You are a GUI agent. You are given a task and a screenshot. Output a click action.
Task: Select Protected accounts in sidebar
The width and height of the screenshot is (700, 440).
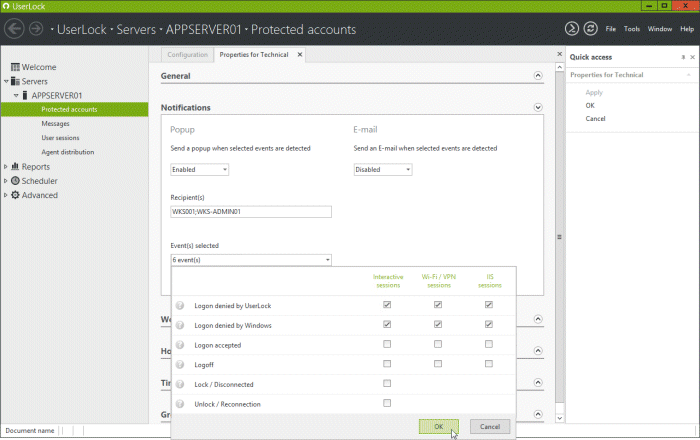tap(75, 109)
